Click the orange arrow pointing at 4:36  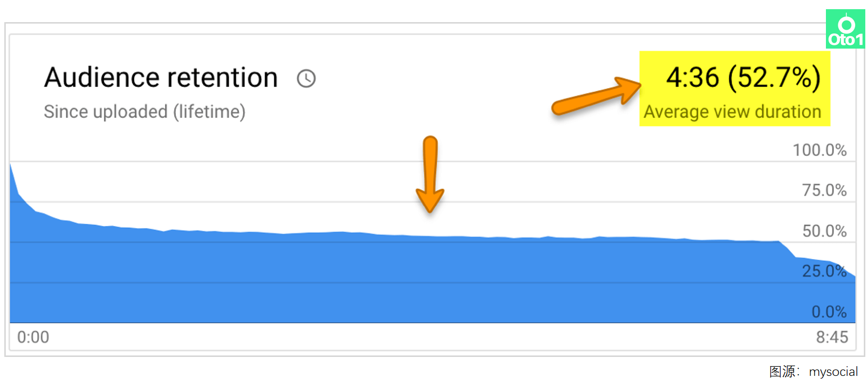pos(596,96)
